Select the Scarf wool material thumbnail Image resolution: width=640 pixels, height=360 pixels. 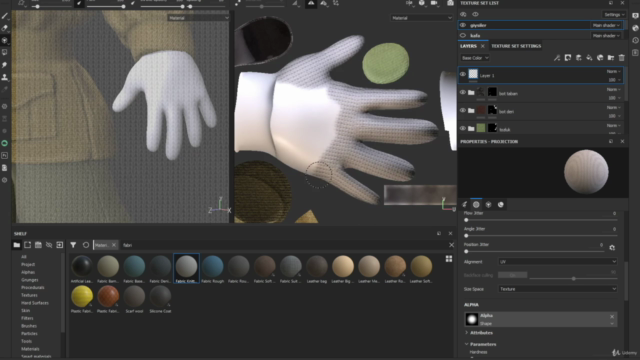pyautogui.click(x=134, y=299)
